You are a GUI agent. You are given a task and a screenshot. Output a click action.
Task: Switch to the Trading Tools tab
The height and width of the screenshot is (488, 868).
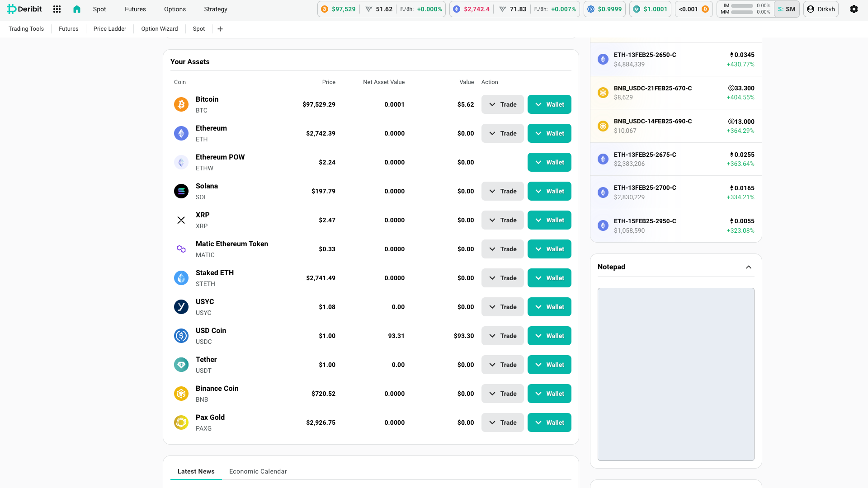26,29
